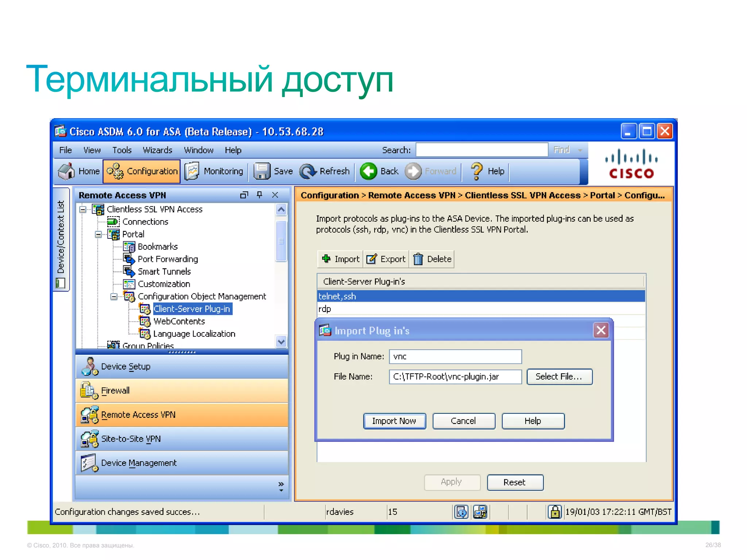Select Port Forwarding tree item
Screen dimensions: 747x560
168,259
